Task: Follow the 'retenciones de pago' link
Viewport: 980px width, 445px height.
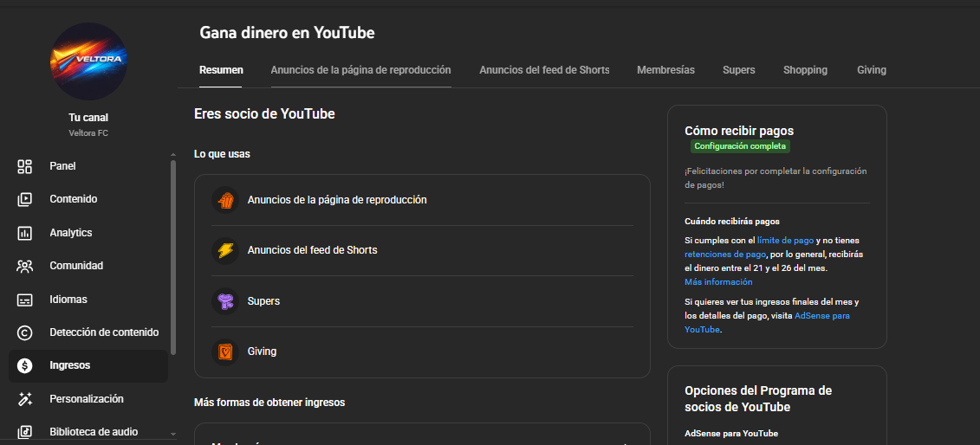Action: [x=724, y=255]
